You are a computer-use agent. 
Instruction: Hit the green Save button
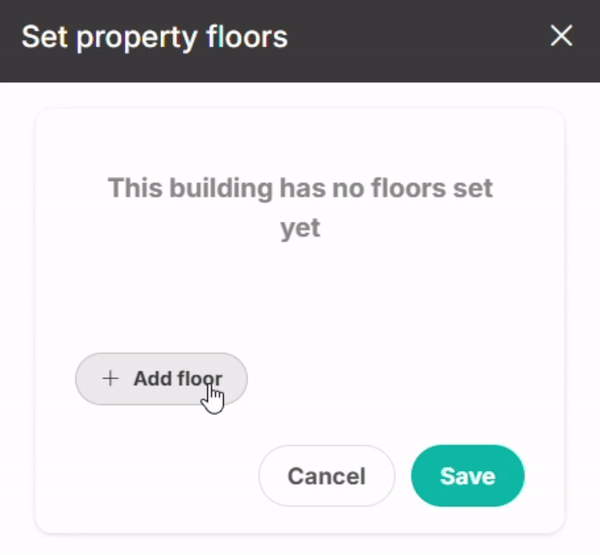click(x=468, y=476)
